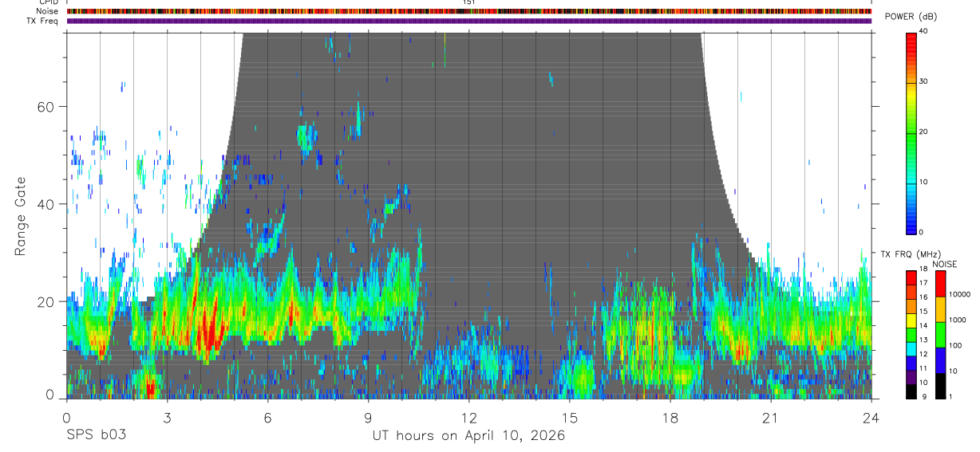980x452 pixels.
Task: Click the purple segment of the TX FRQ colorbar
Action: [911, 377]
